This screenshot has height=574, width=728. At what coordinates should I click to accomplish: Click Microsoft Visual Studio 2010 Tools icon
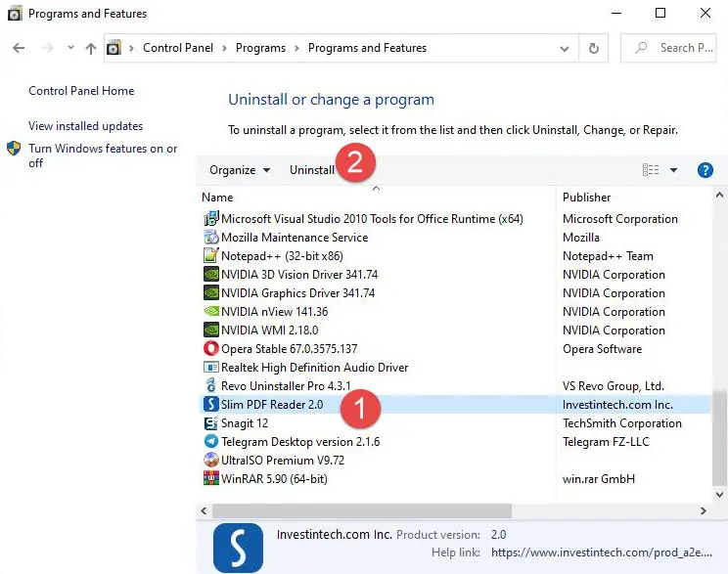(211, 219)
